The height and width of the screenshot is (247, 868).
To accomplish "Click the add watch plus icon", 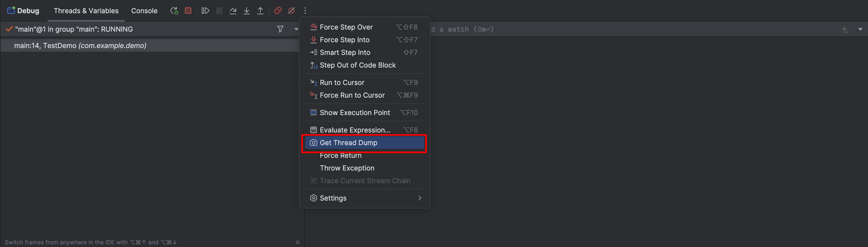I will 844,30.
